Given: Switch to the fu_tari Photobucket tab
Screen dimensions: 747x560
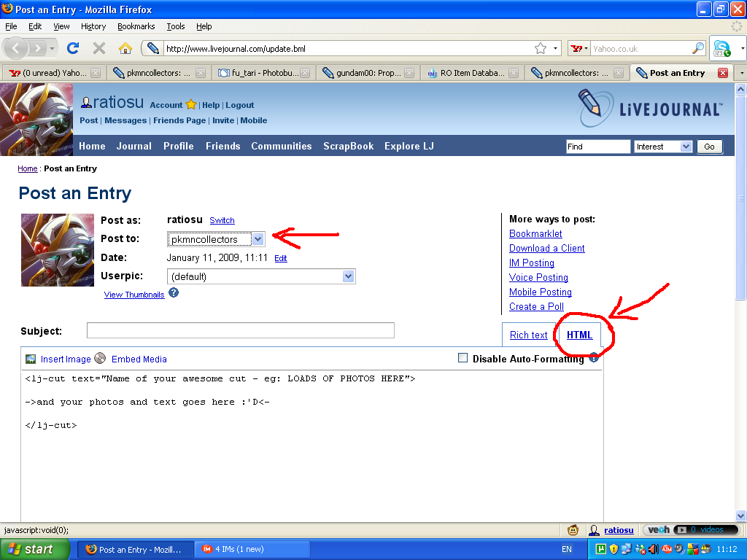Looking at the screenshot, I should pyautogui.click(x=263, y=73).
